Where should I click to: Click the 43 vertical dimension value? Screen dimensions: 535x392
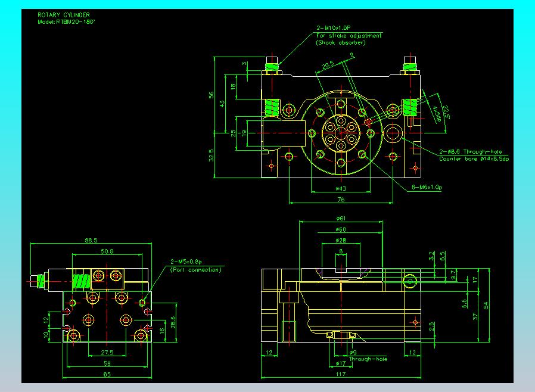click(222, 104)
